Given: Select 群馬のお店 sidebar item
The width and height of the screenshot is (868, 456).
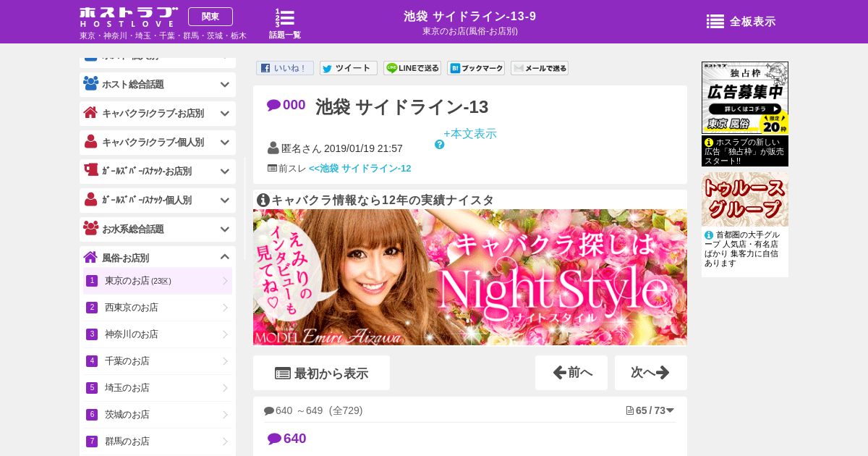Looking at the screenshot, I should point(158,442).
